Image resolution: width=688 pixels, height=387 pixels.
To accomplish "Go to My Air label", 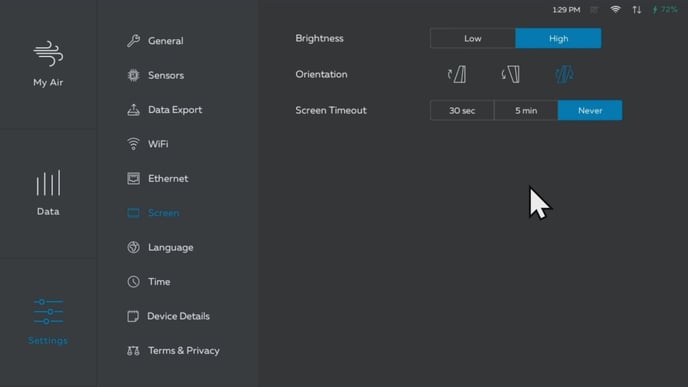I will pyautogui.click(x=48, y=82).
